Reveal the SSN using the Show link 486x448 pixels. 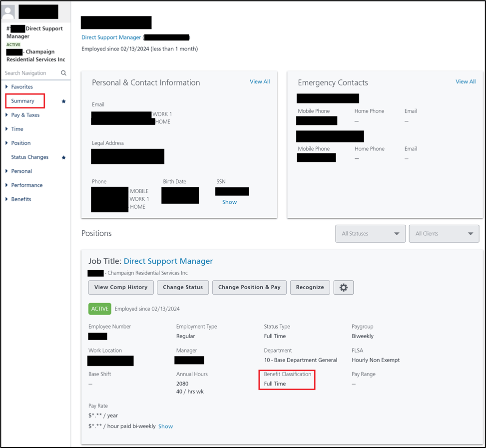[x=229, y=202]
